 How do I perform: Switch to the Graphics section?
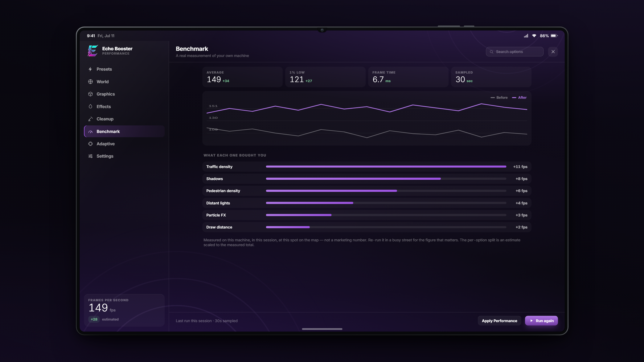pyautogui.click(x=124, y=94)
